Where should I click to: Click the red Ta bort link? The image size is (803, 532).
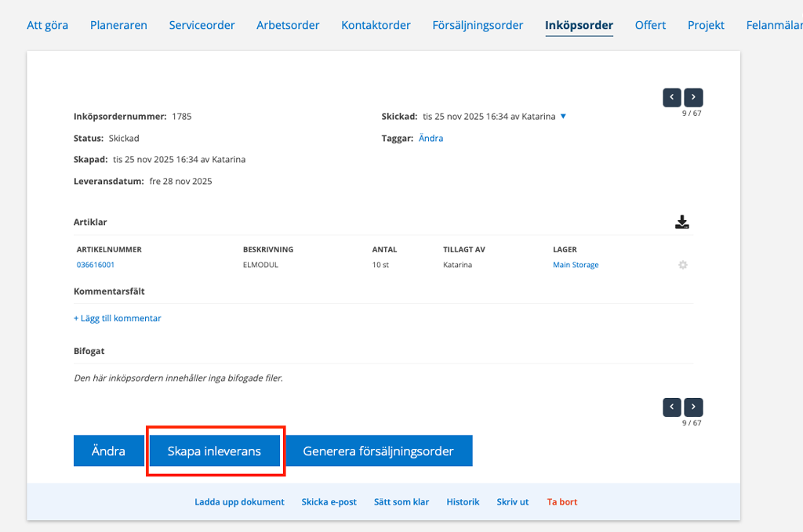pyautogui.click(x=561, y=501)
